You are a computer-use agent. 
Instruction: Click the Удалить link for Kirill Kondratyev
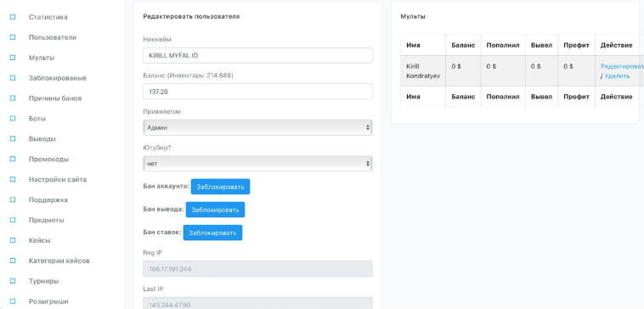click(x=617, y=76)
